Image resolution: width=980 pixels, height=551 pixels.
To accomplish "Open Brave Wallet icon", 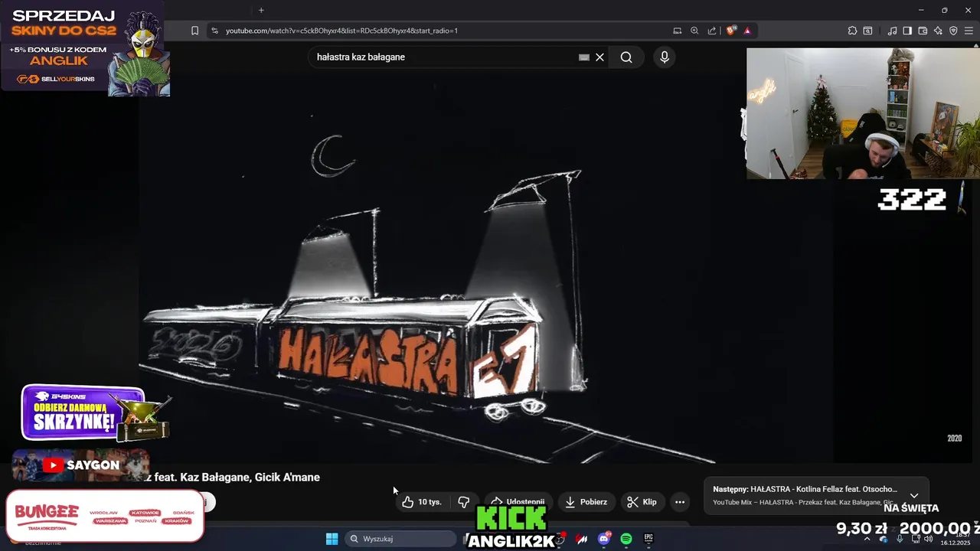I will pyautogui.click(x=923, y=31).
